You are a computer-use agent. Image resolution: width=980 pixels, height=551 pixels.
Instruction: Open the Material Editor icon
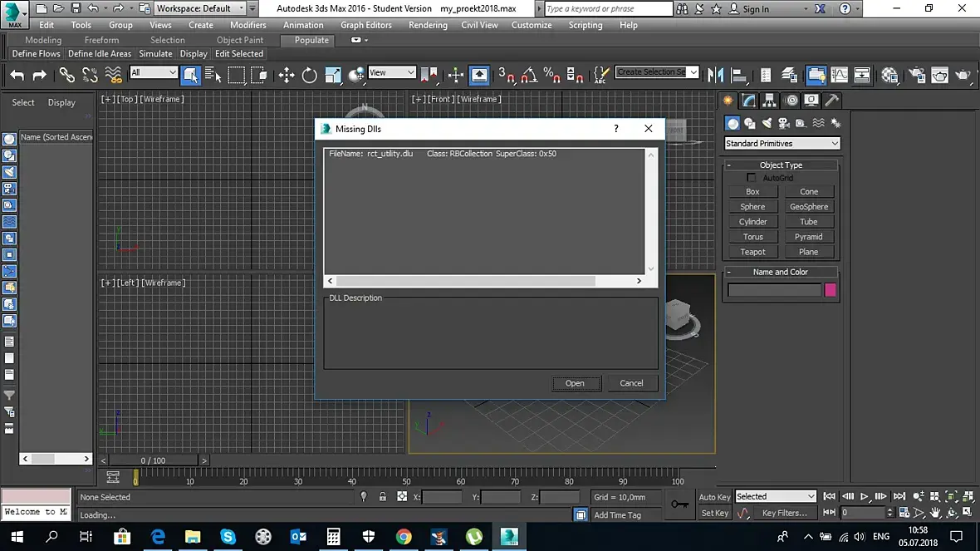pos(889,76)
